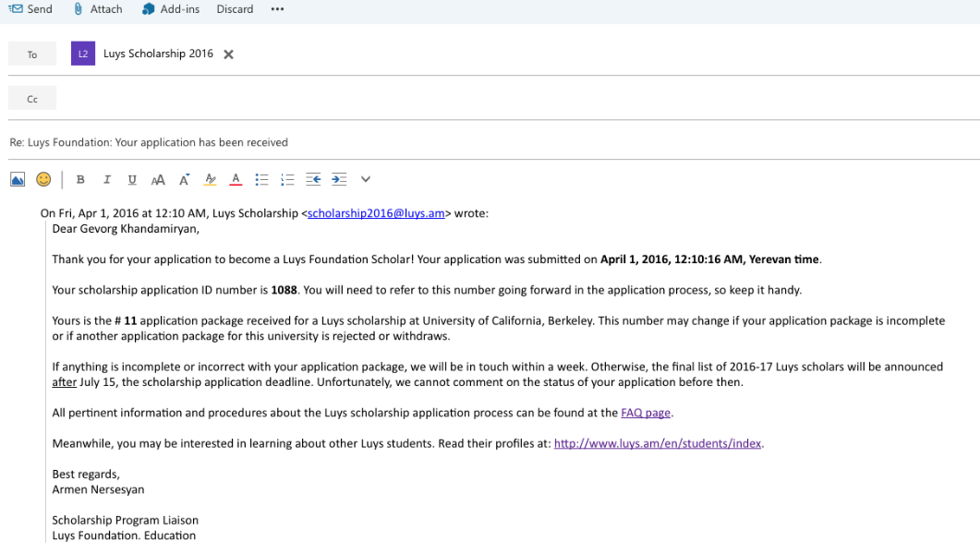The width and height of the screenshot is (980, 554).
Task: Expand more formatting options chevron
Action: click(x=366, y=180)
